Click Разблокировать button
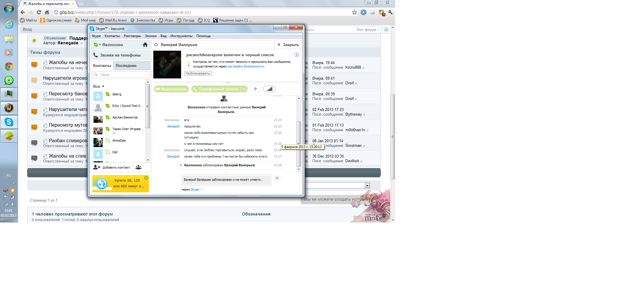 198,73
